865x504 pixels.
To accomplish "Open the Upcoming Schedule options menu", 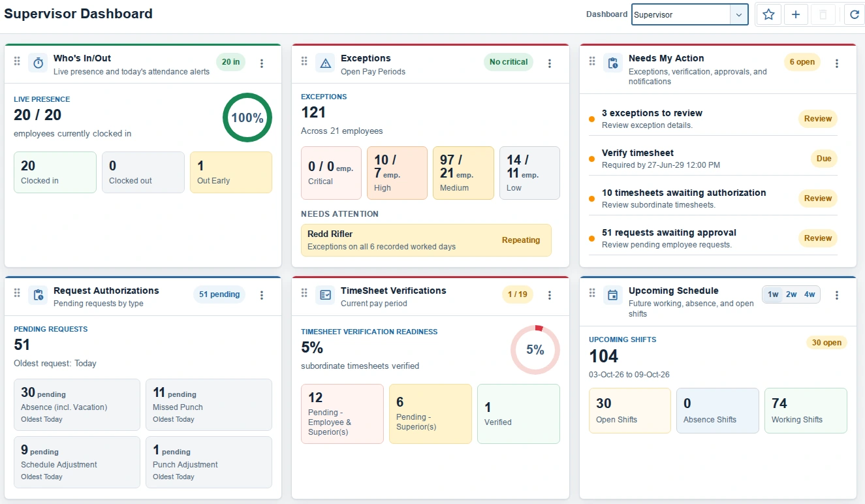I will [837, 295].
